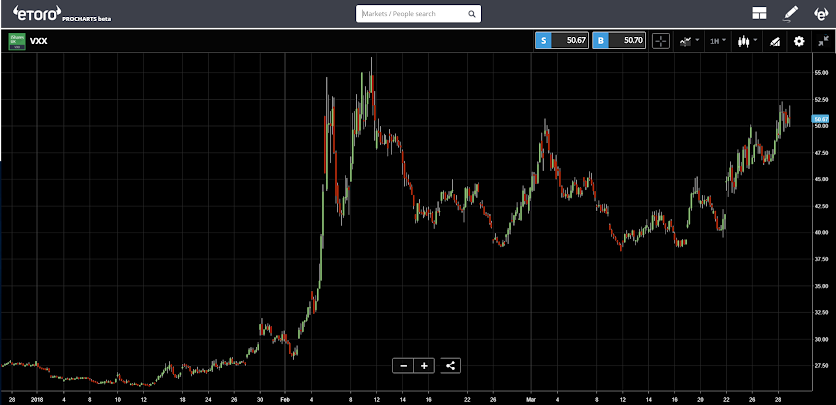Click the collapse chart arrows icon
Image resolution: width=836 pixels, height=405 pixels.
tap(823, 41)
